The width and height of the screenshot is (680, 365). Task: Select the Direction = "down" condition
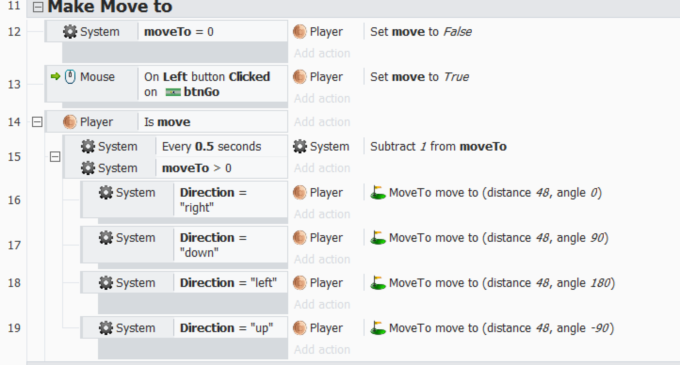coord(230,245)
